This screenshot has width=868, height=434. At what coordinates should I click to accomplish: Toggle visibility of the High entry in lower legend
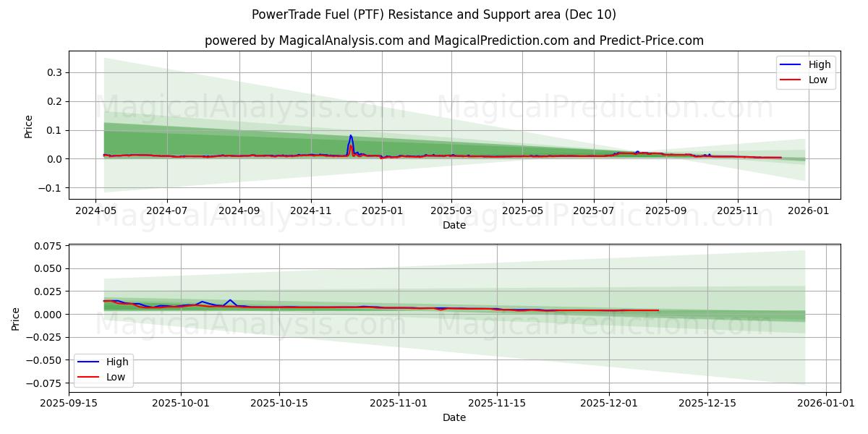tap(116, 361)
